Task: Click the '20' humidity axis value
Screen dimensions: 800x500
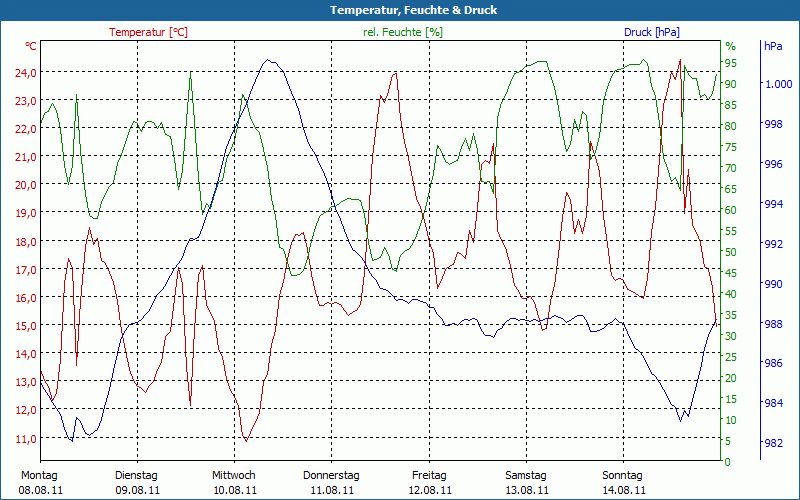Action: click(x=731, y=378)
